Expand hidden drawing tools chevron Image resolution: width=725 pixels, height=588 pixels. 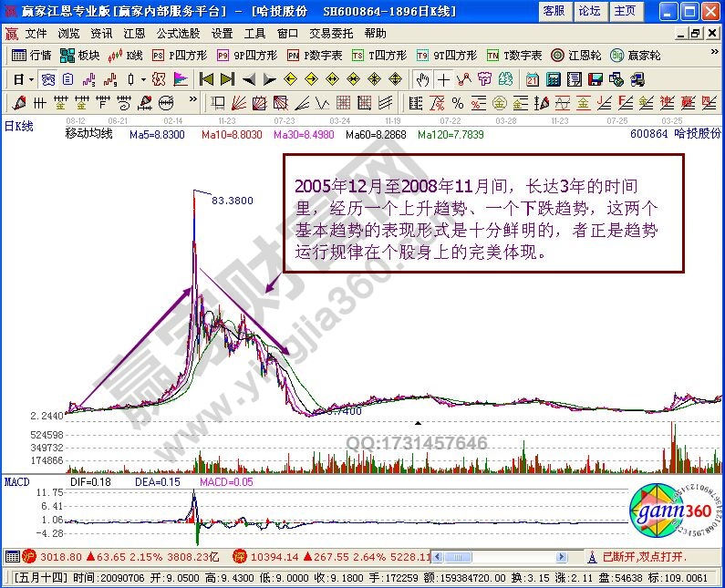pyautogui.click(x=192, y=102)
